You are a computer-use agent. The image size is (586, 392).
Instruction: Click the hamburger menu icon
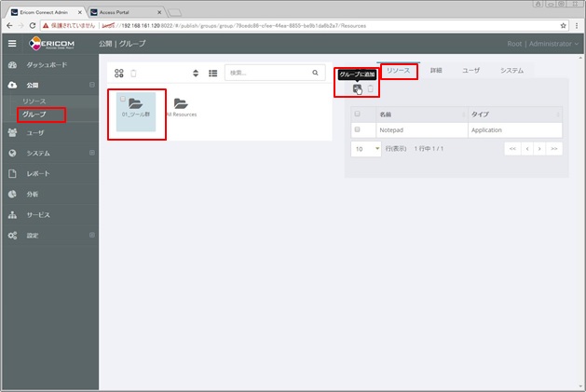pos(12,44)
